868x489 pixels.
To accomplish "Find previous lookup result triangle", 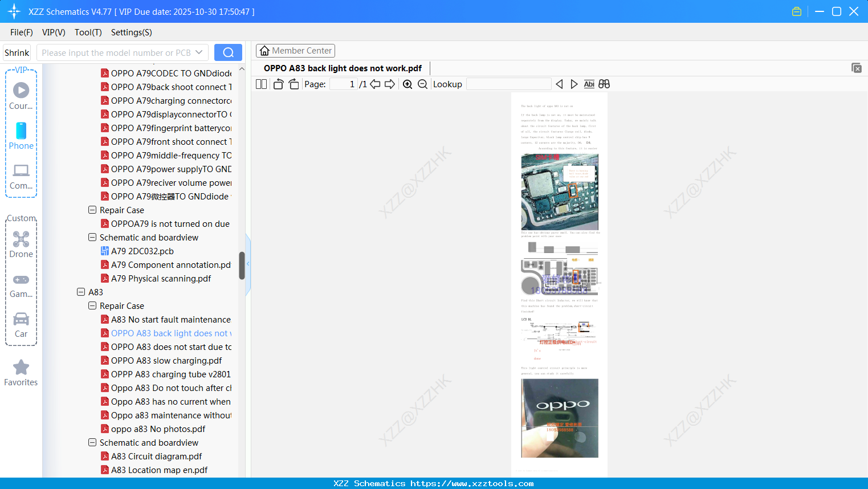I will pos(559,84).
